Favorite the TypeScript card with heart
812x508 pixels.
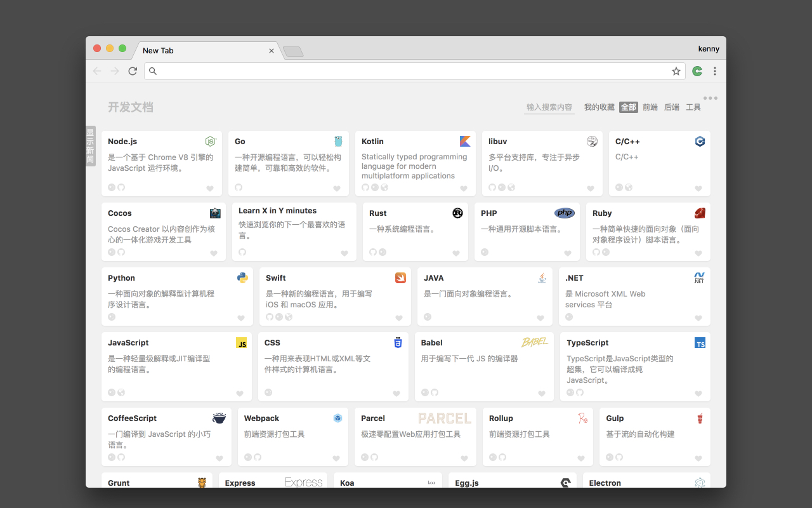[x=698, y=394]
